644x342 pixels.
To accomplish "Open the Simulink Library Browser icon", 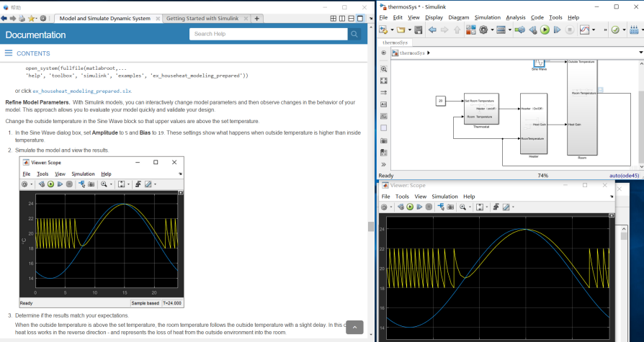I will (x=470, y=30).
